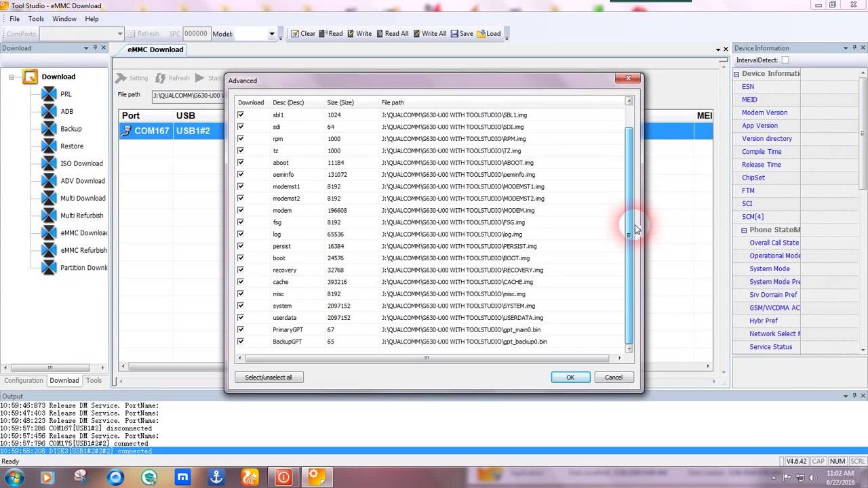Select the ADB item icon
Image resolution: width=868 pixels, height=488 pixels.
click(x=49, y=111)
